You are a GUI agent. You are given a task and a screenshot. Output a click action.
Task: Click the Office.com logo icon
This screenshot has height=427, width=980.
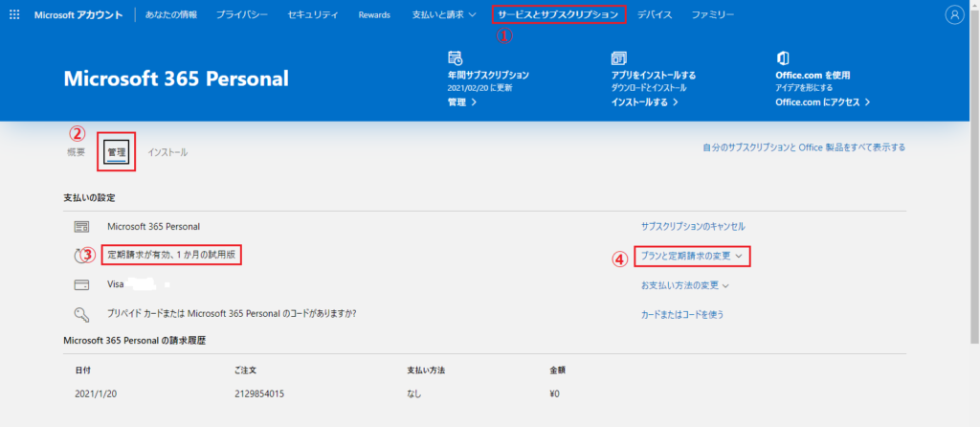coord(781,58)
